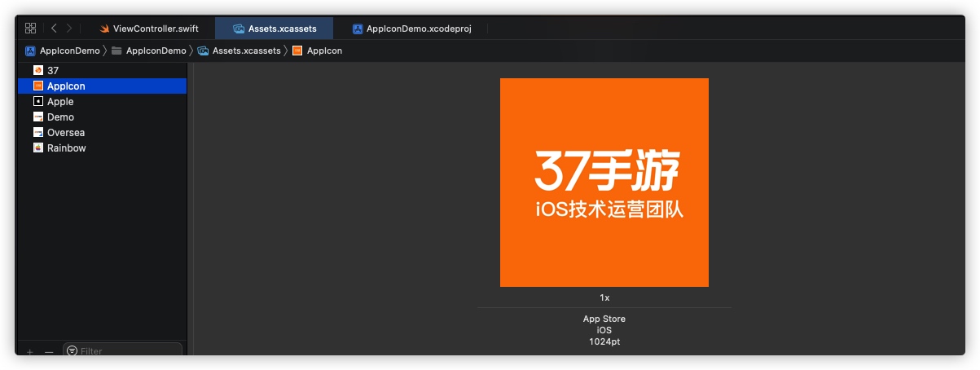Click the Apple asset thumbnail icon
The width and height of the screenshot is (980, 370).
[38, 102]
